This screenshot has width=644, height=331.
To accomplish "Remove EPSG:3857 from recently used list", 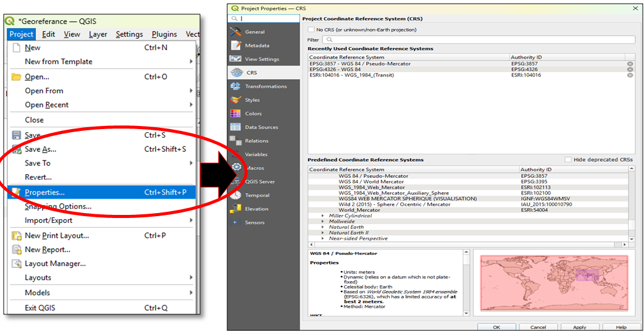I will tap(630, 64).
